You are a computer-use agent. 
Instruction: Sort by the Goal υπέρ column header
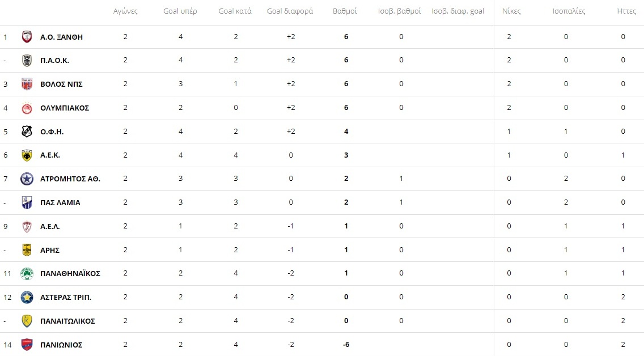point(180,11)
